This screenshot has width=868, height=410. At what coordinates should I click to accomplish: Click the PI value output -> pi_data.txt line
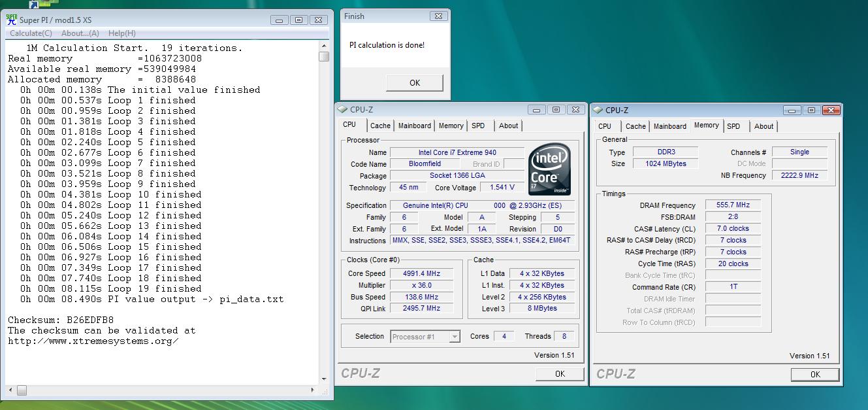[152, 299]
